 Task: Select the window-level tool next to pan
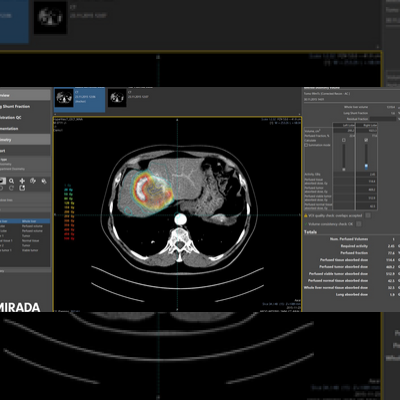[x=33, y=181]
